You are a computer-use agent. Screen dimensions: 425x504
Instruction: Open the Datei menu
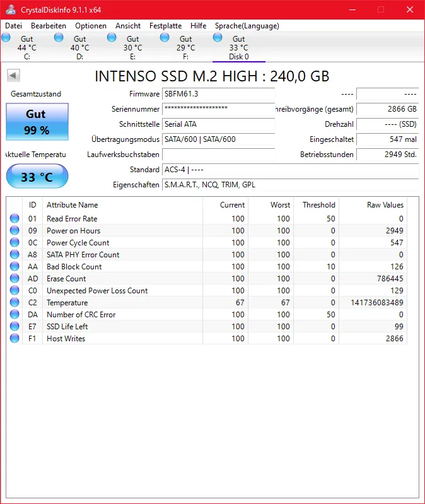14,26
